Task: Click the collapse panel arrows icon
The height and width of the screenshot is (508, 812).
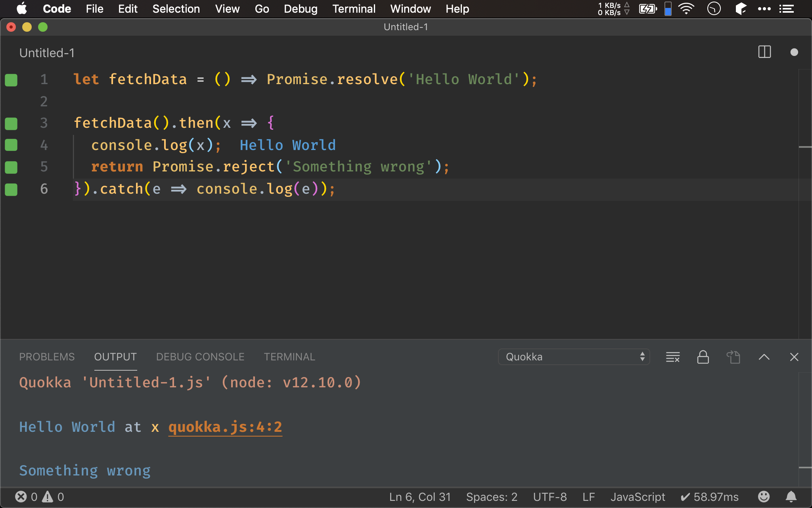Action: point(764,356)
